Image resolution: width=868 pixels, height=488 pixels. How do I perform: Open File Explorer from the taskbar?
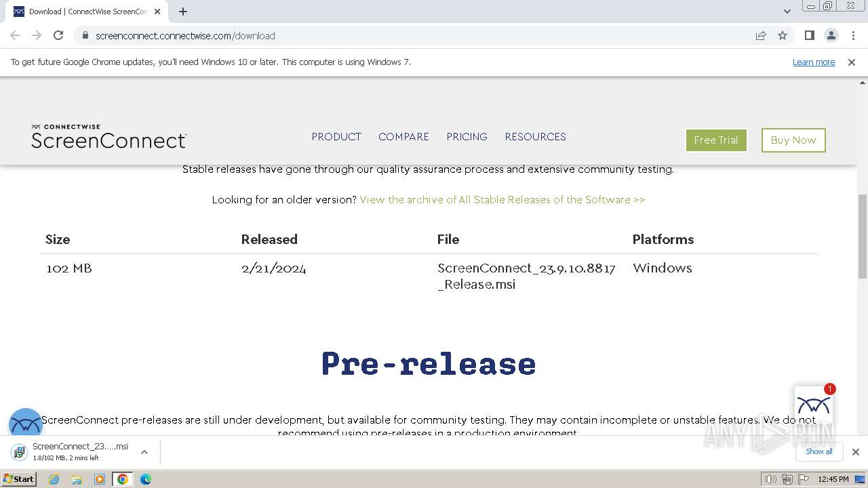pos(77,479)
